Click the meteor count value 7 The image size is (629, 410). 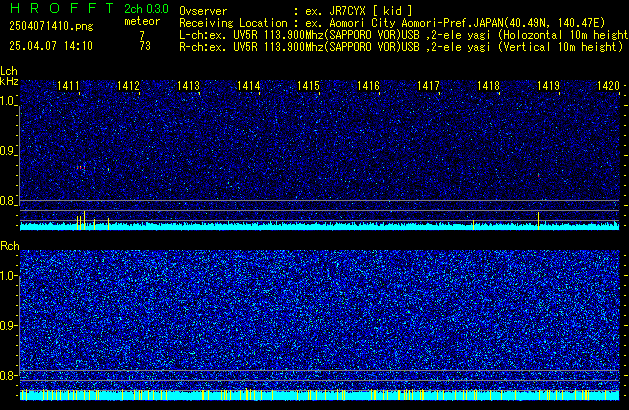[x=142, y=35]
